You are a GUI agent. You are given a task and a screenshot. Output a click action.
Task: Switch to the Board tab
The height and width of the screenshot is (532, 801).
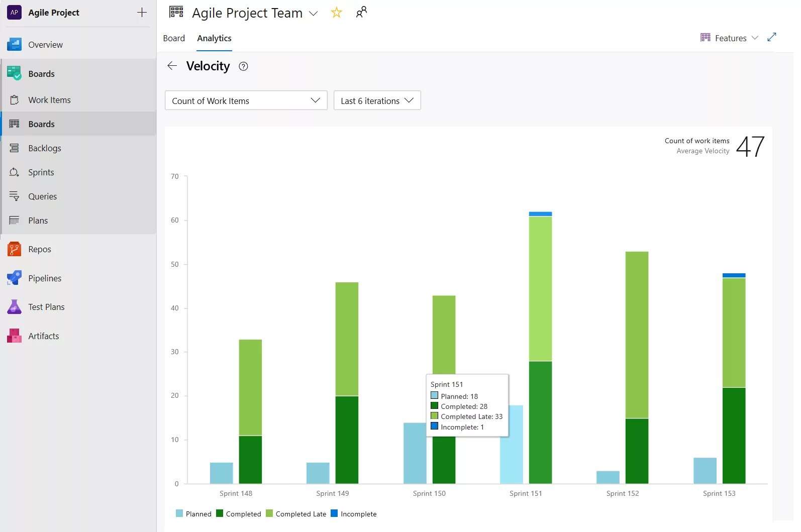point(174,38)
